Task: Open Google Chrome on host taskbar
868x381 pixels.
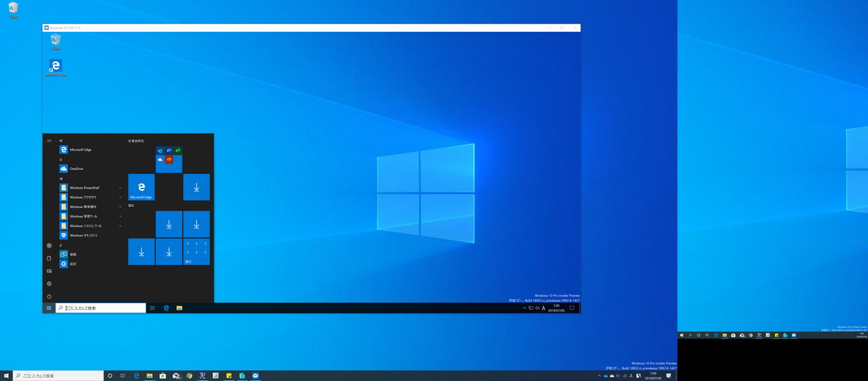Action: pos(189,376)
